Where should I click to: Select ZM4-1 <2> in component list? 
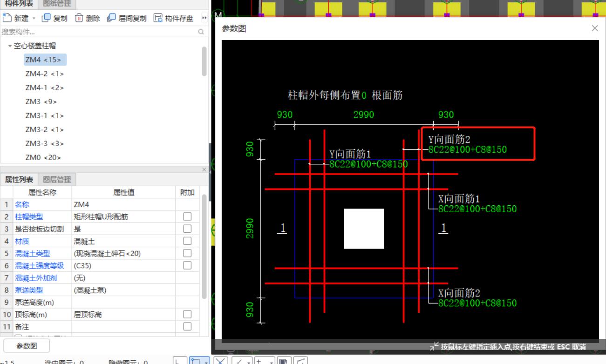point(45,88)
